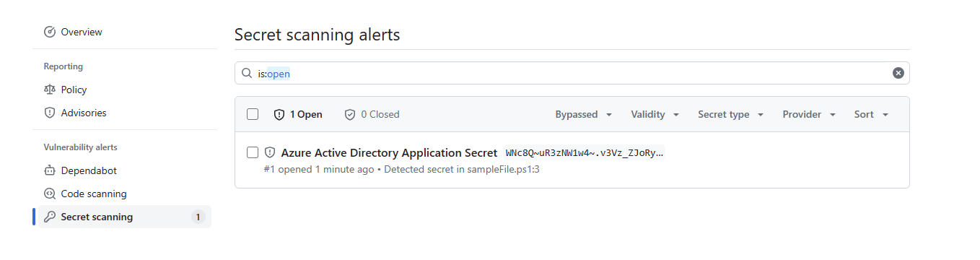
Task: Click the Advisories shield icon
Action: point(50,113)
